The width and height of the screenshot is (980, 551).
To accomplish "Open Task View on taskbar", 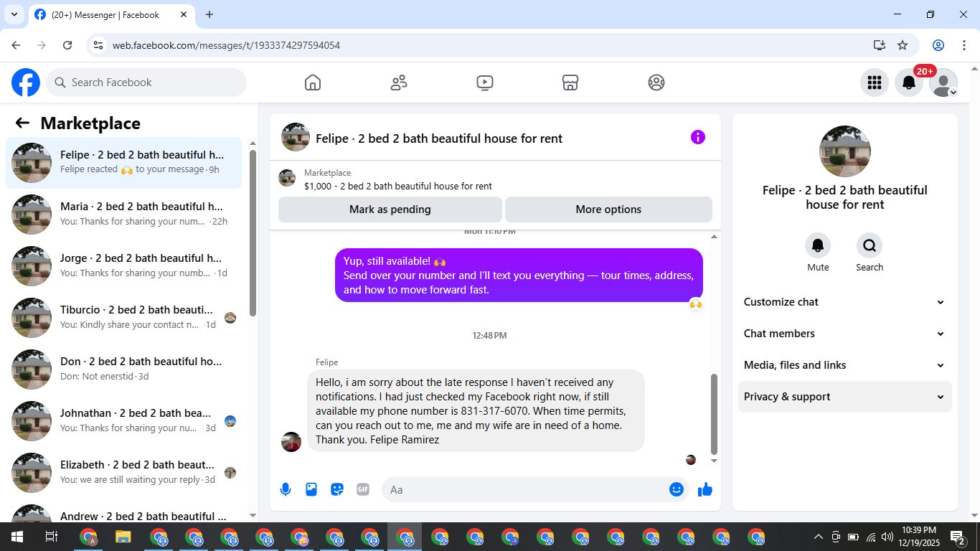I will (x=51, y=537).
